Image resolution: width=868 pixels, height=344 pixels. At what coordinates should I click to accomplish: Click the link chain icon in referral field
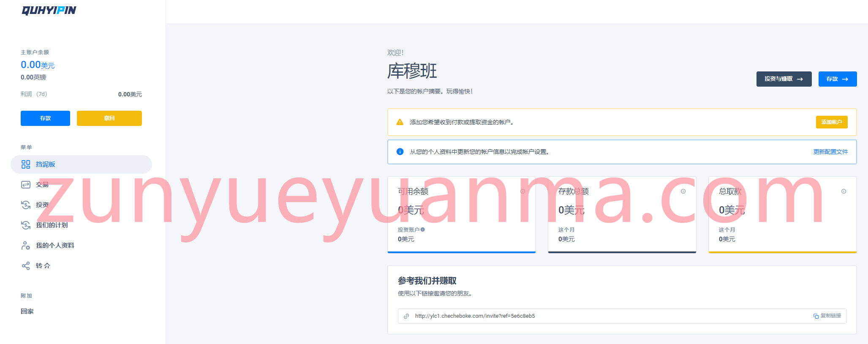point(406,316)
